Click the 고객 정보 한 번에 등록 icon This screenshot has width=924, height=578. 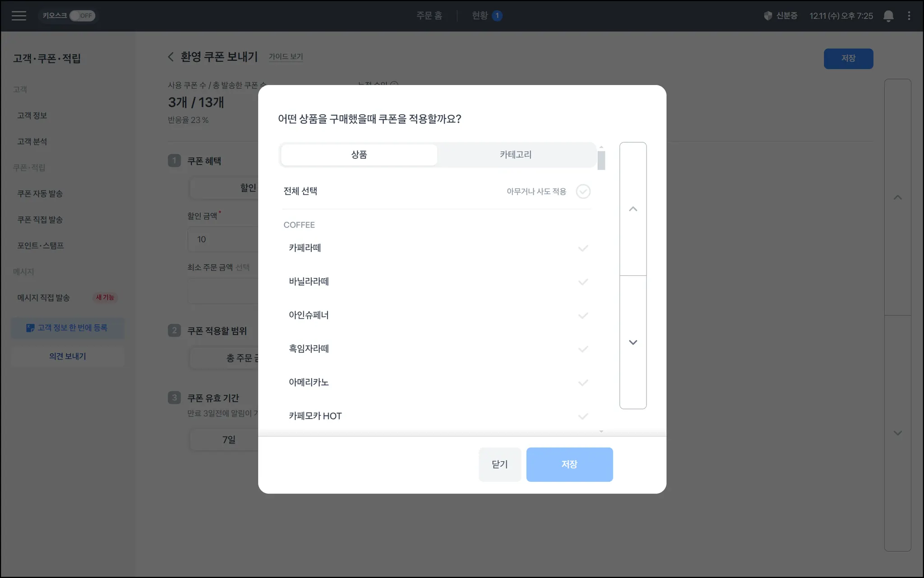point(30,328)
